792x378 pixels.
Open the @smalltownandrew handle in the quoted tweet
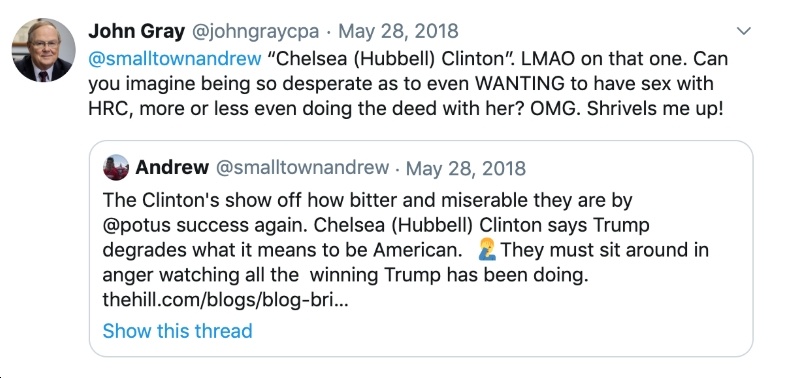303,167
